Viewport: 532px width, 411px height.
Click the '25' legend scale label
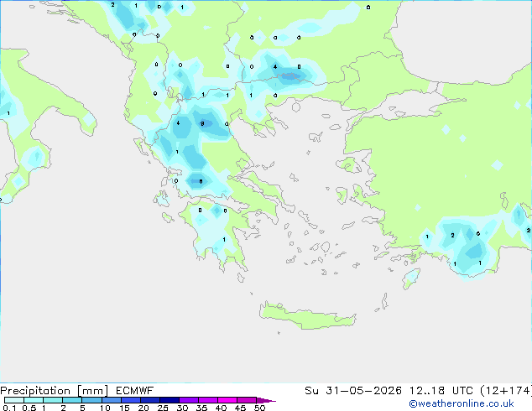coord(163,408)
